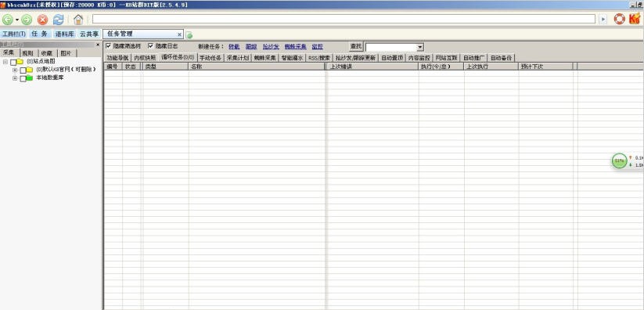This screenshot has height=310, width=644.
Task: Click the 查找 button
Action: pyautogui.click(x=356, y=46)
